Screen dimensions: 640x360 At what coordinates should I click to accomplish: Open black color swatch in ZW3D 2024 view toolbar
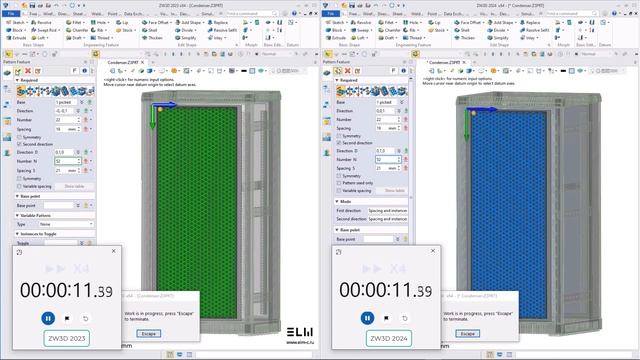coord(563,71)
